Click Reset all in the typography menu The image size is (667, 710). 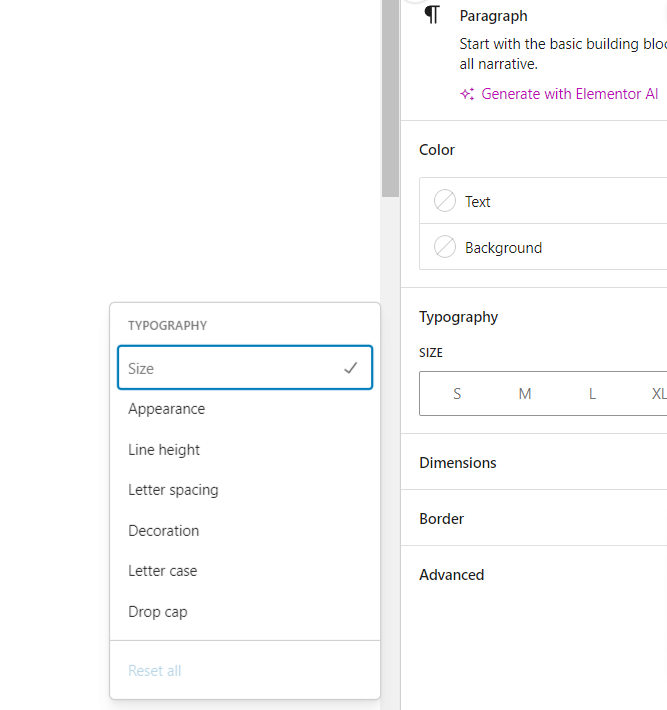tap(155, 671)
